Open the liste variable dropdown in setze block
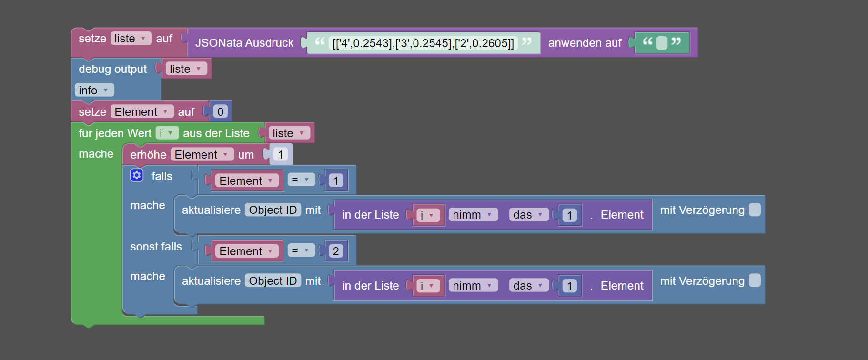Screen dimensions: 868x360 (131, 39)
